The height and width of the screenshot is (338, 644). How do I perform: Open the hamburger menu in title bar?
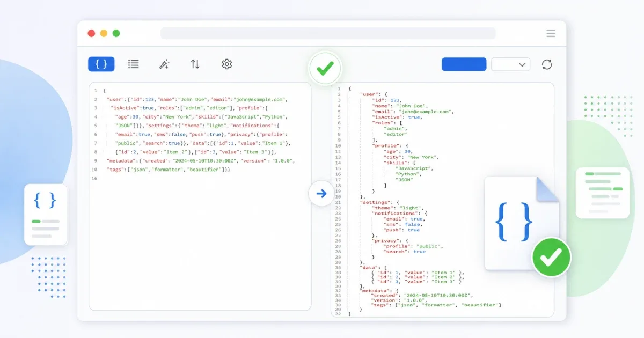pyautogui.click(x=551, y=33)
